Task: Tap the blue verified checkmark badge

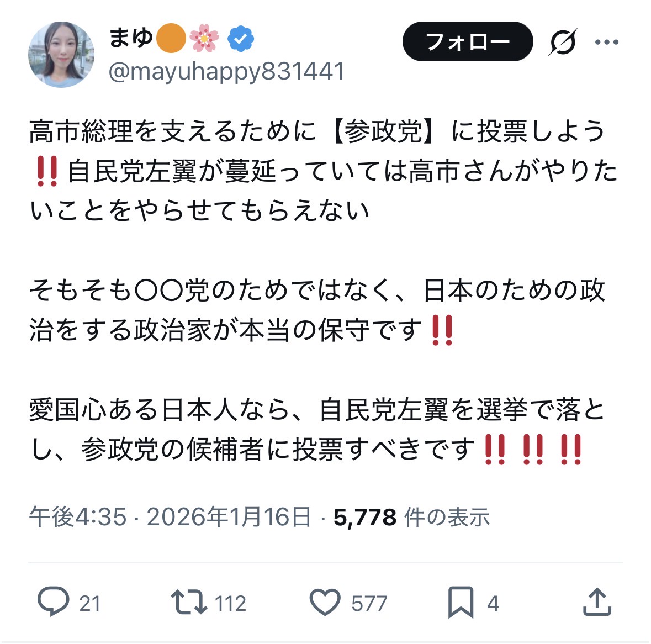Action: pyautogui.click(x=241, y=38)
